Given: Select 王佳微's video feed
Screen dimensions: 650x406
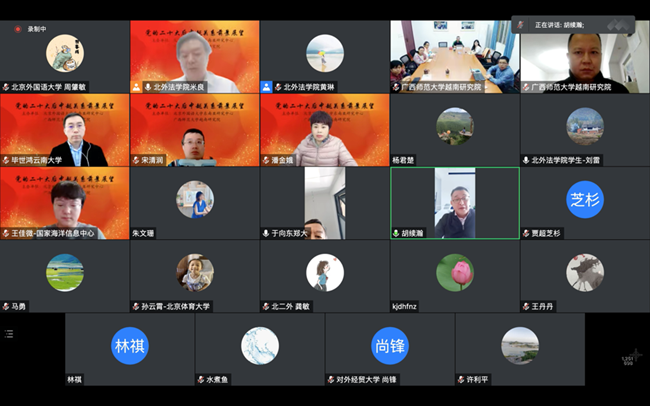Looking at the screenshot, I should [65, 203].
